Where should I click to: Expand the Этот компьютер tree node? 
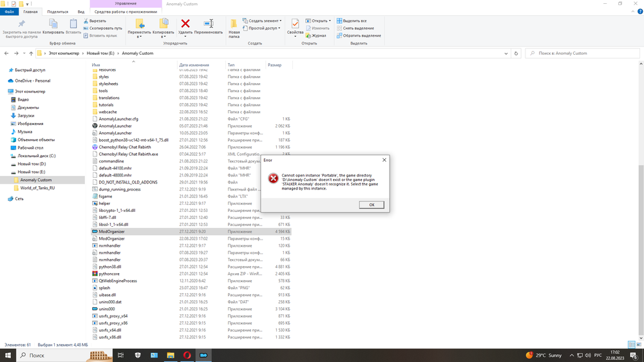[x=5, y=91]
